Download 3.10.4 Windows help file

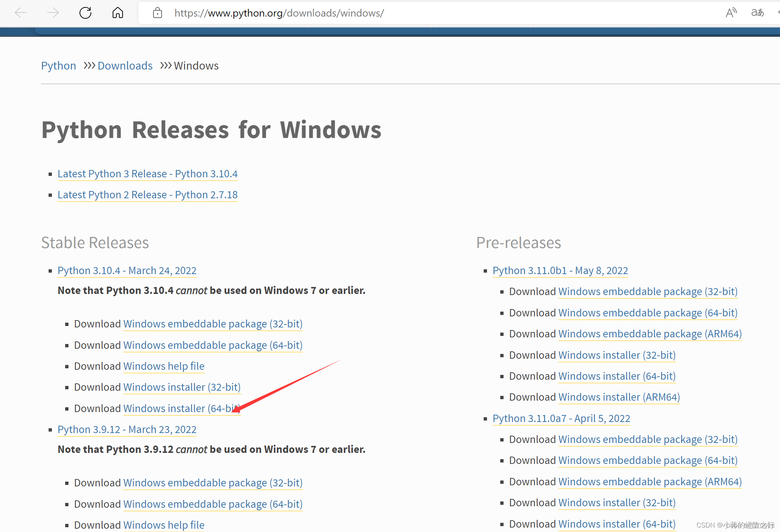[x=164, y=366]
